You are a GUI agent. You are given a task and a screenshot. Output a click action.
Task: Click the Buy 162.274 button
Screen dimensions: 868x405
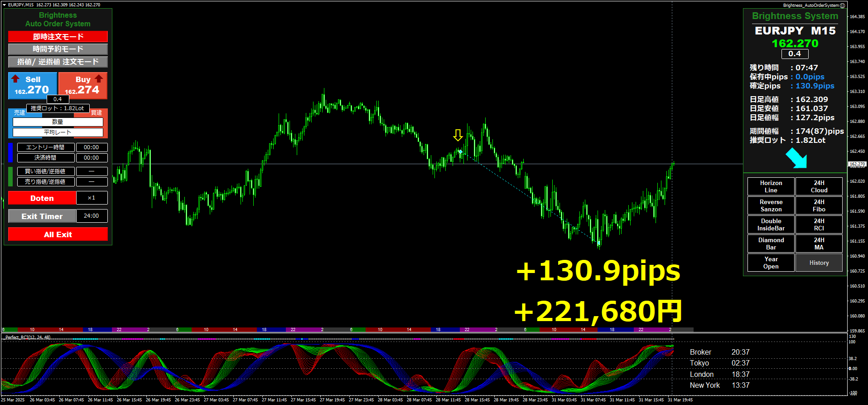[x=83, y=85]
